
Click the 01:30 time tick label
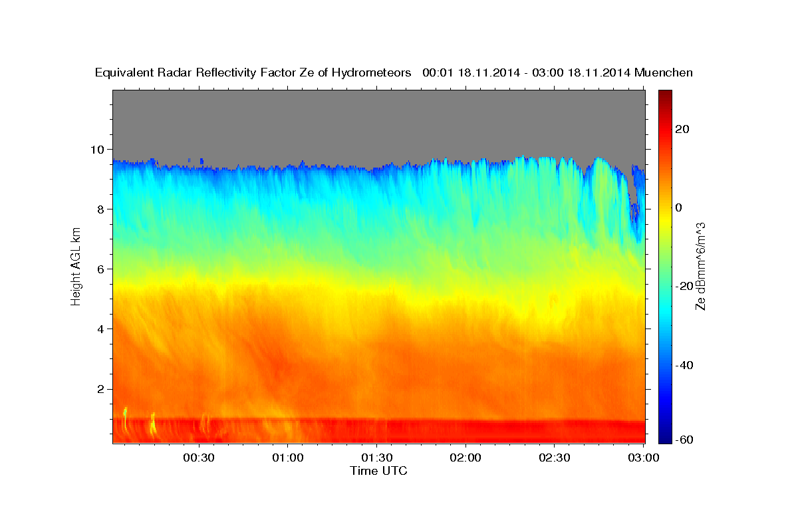(376, 458)
